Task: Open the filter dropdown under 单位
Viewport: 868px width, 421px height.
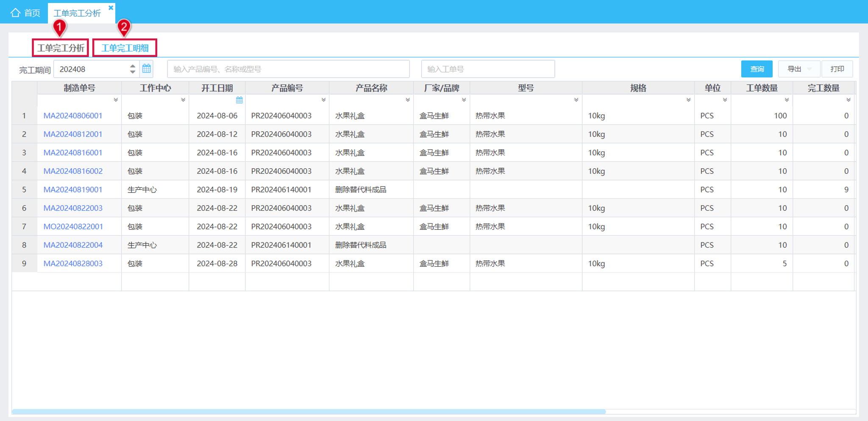Action: click(x=725, y=100)
